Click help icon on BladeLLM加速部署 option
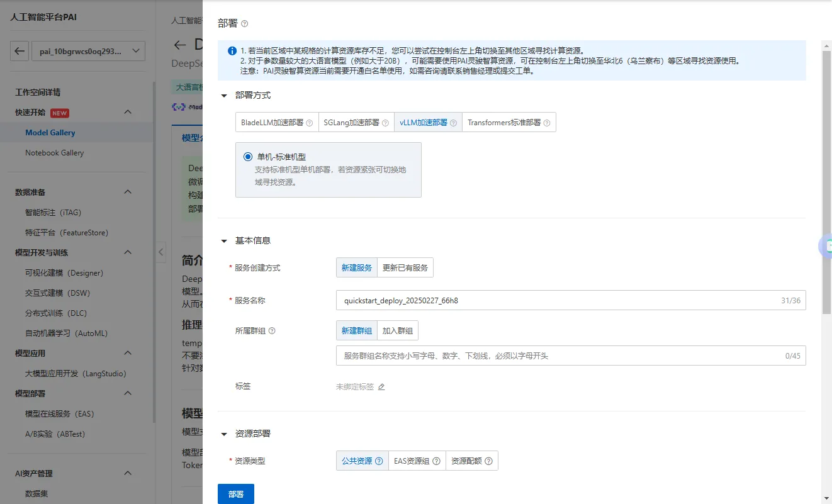 pos(310,123)
